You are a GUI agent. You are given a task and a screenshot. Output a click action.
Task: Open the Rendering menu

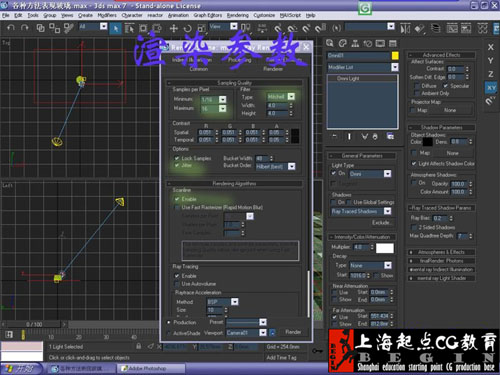[238, 15]
